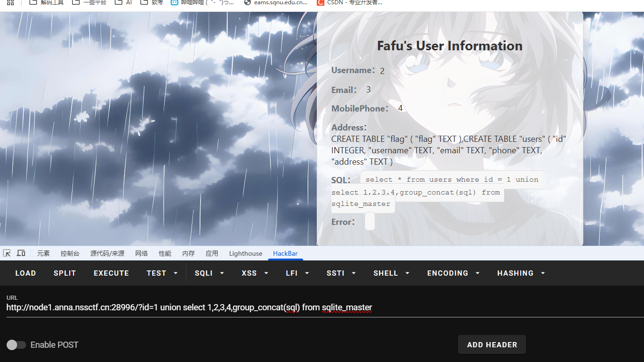Open the 哔哩哔哩 bookmark
The width and height of the screenshot is (644, 362).
202,2
